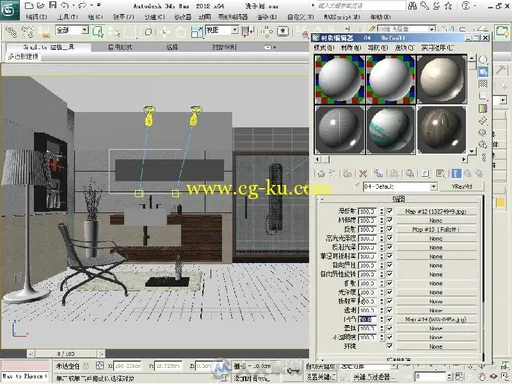
Task: Toggle the checkered Background icon
Action: coord(482,84)
